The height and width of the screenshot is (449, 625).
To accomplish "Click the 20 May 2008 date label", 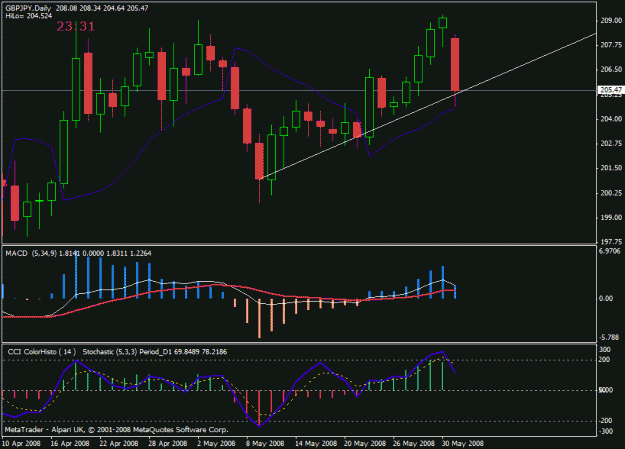I will pyautogui.click(x=365, y=443).
